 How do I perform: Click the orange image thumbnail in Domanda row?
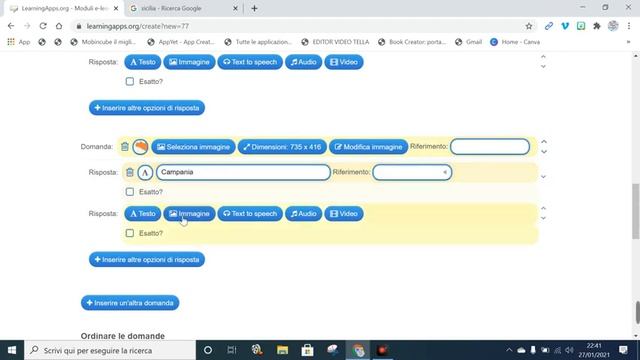pyautogui.click(x=140, y=147)
